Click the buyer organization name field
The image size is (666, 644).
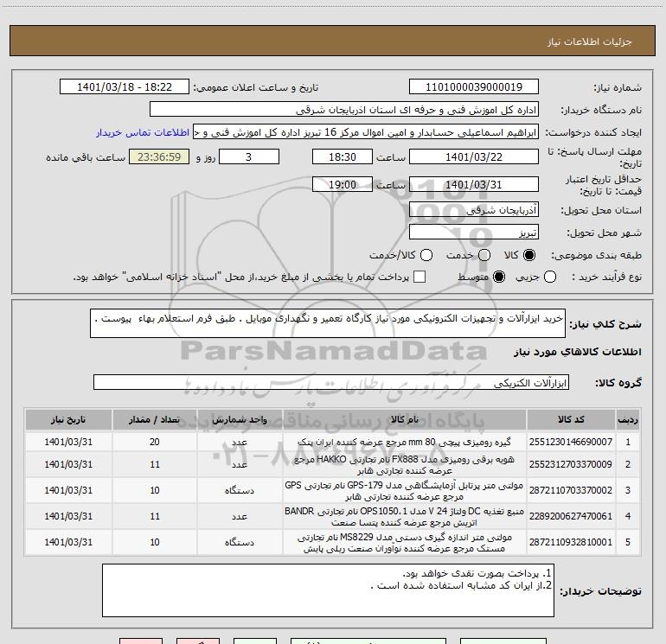(344, 110)
